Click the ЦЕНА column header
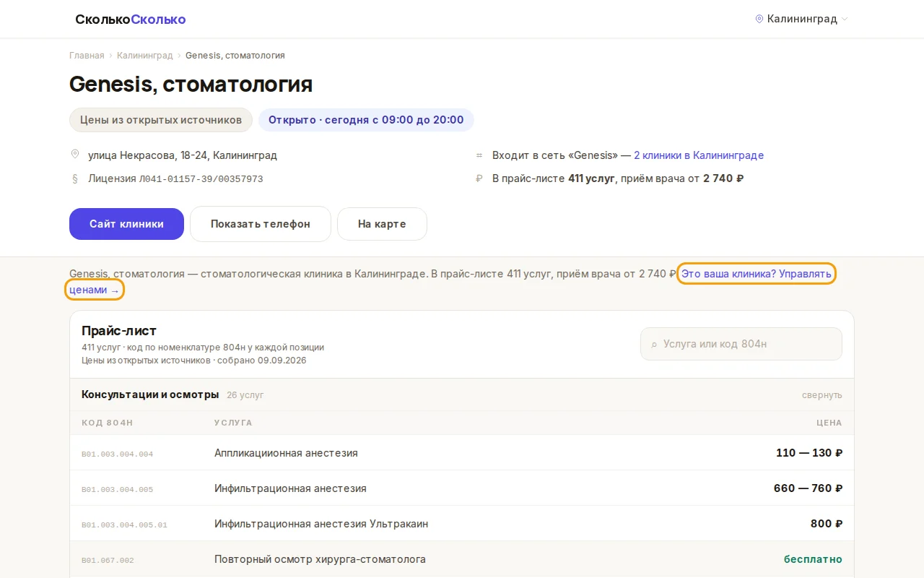 click(x=829, y=423)
